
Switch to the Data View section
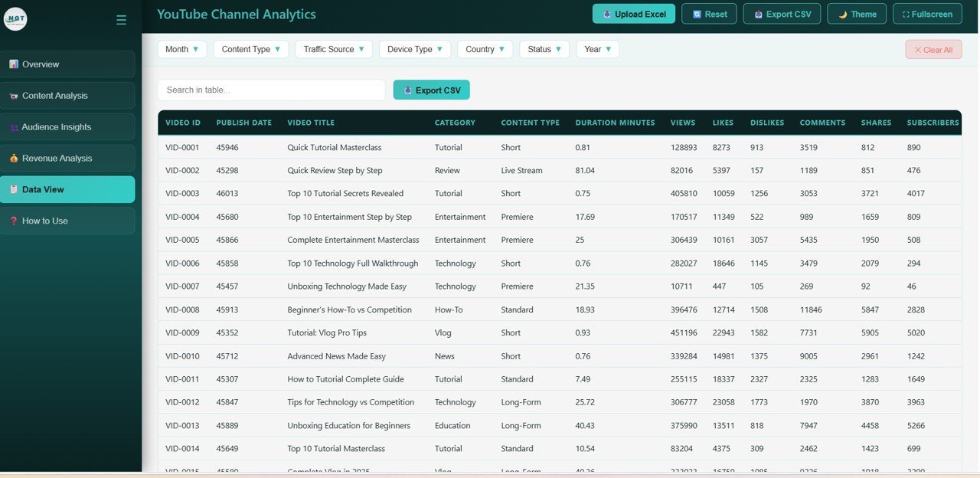[x=68, y=189]
